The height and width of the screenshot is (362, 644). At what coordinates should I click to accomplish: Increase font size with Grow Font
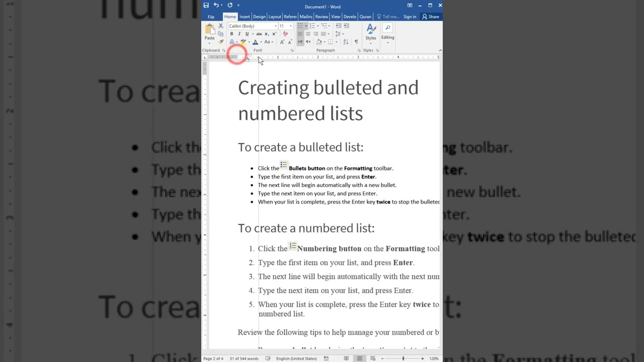click(282, 42)
